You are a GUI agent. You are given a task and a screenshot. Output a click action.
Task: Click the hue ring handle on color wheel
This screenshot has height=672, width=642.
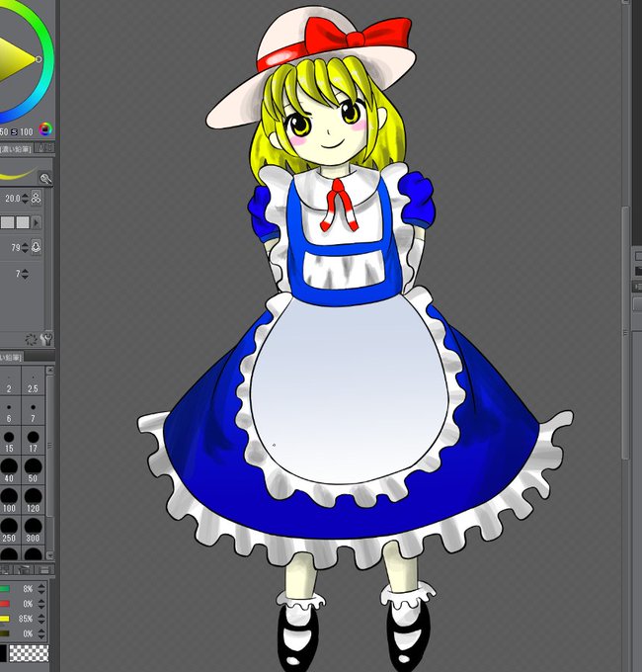(39, 59)
